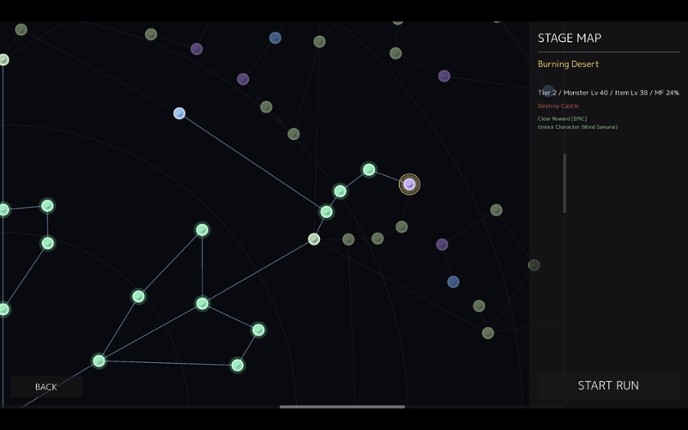Click the green hub node directly below the apex node
The image size is (688, 430).
pyautogui.click(x=202, y=304)
